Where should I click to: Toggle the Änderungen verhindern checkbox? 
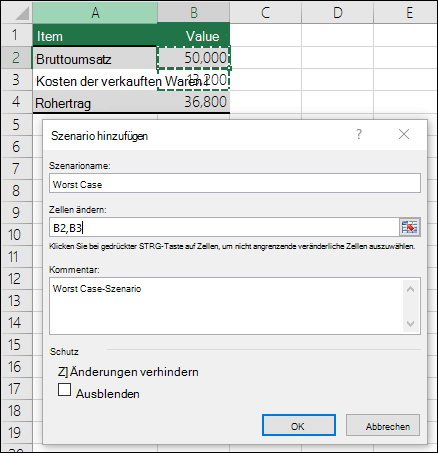63,372
